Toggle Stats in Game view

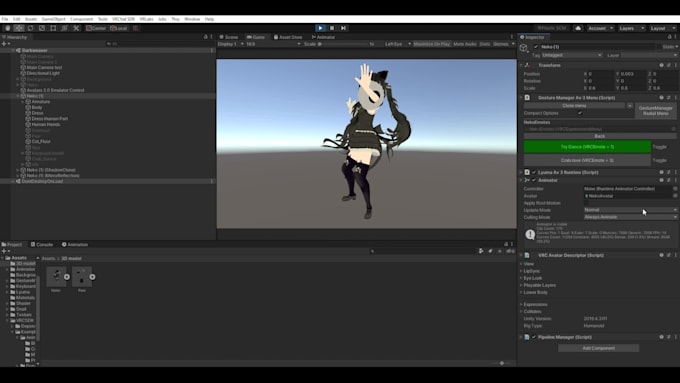[484, 44]
